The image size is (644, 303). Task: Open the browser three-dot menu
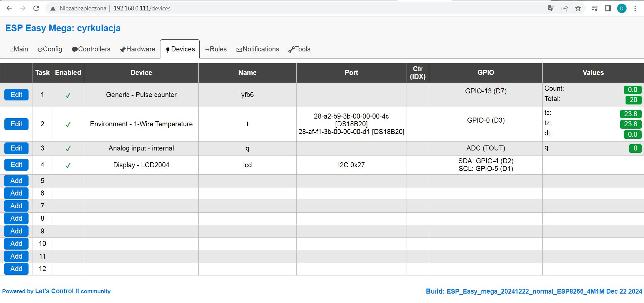coord(635,8)
